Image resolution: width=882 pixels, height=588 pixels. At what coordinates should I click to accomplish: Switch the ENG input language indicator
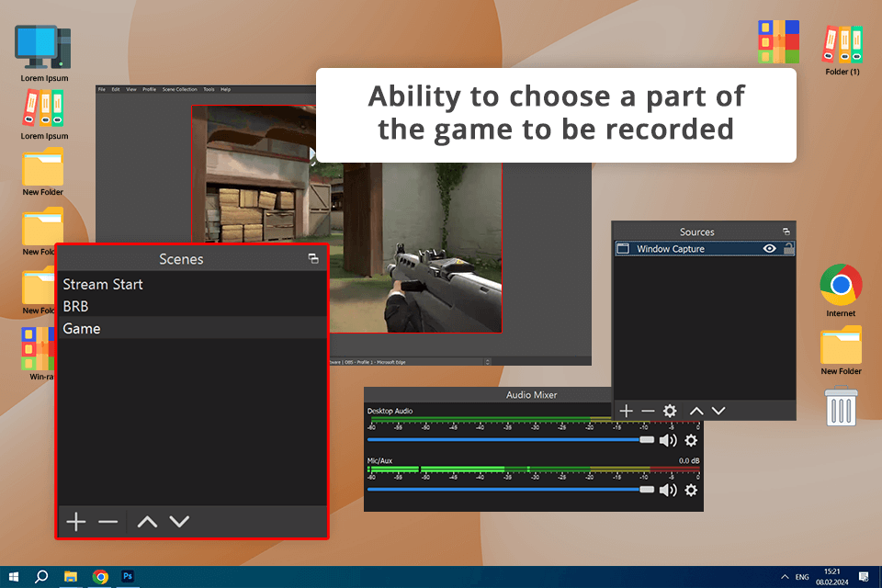(802, 577)
